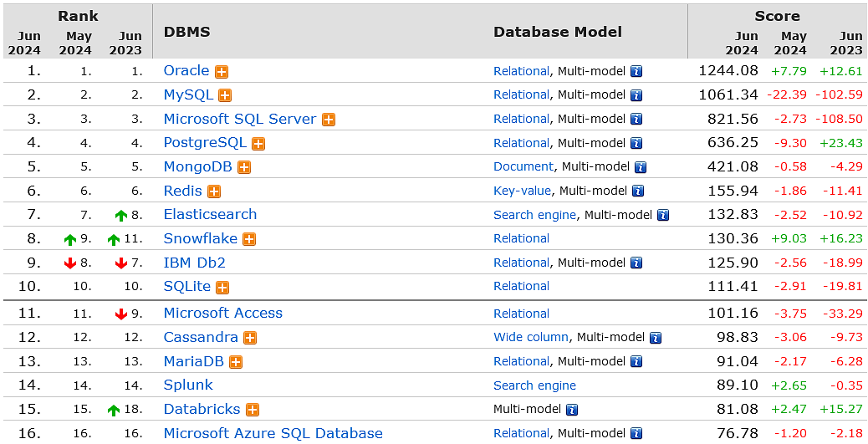Viewport: 868px width, 444px height.
Task: Click the Database Model column header
Action: click(558, 32)
